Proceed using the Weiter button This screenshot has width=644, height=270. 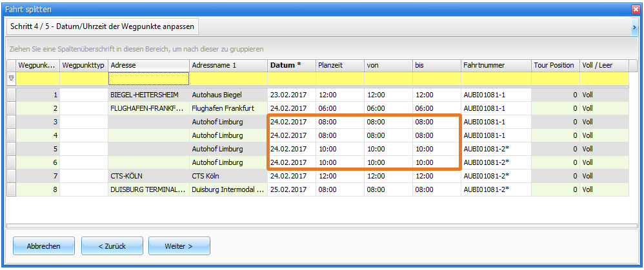click(179, 246)
